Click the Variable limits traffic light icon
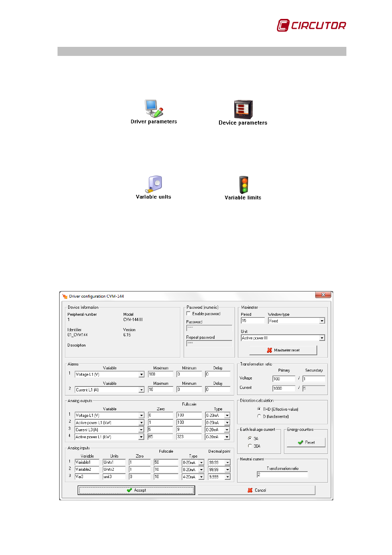The width and height of the screenshot is (392, 555). 244,185
